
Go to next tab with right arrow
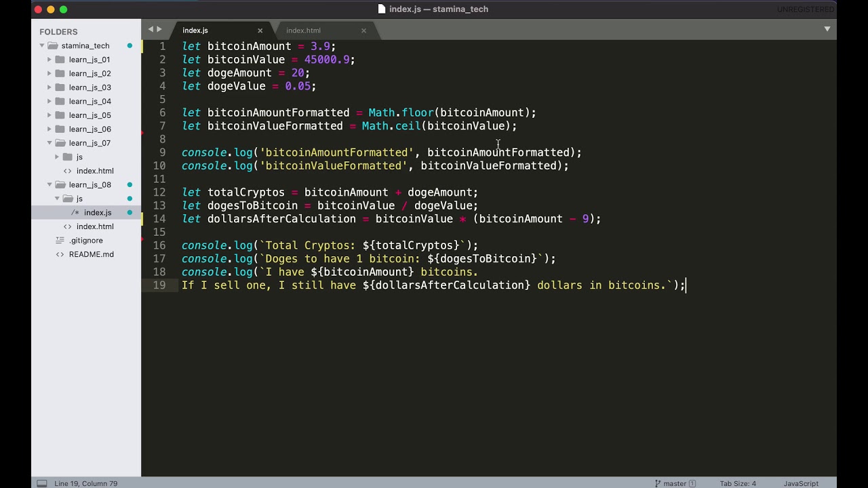[159, 29]
